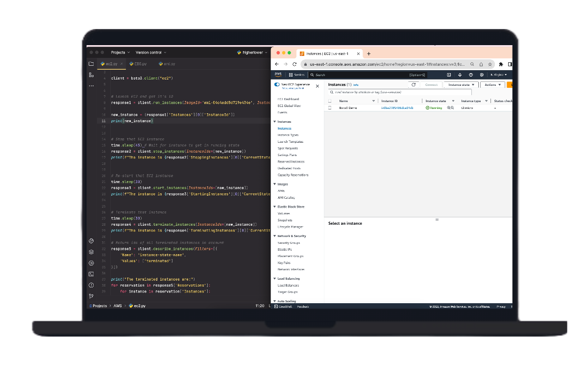588x367 pixels.
Task: Open the N. Virginia region dropdown
Action: tap(498, 75)
